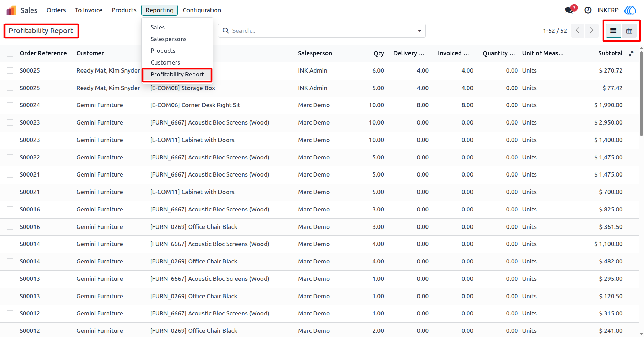Screen dimensions: 644x337
Task: Switch to pivot table view
Action: (629, 31)
